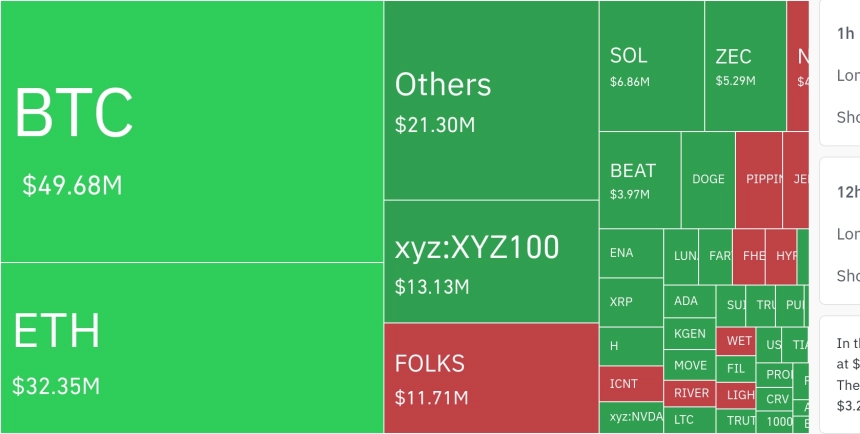860x434 pixels.
Task: Select the KGEN tile
Action: pyautogui.click(x=689, y=333)
